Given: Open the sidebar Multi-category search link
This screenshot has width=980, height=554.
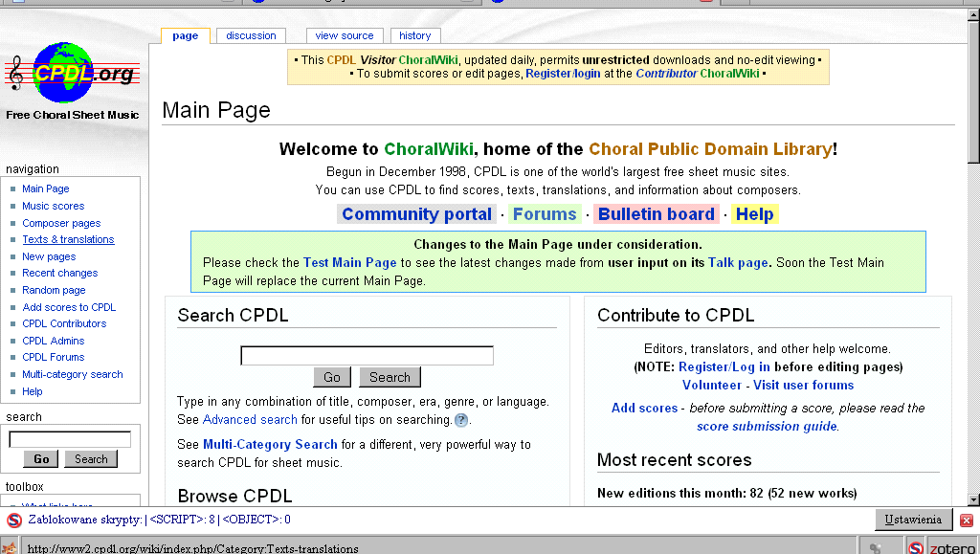Looking at the screenshot, I should [x=73, y=375].
